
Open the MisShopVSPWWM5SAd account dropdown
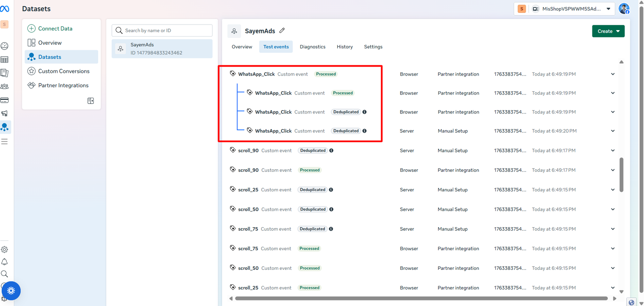pyautogui.click(x=572, y=9)
